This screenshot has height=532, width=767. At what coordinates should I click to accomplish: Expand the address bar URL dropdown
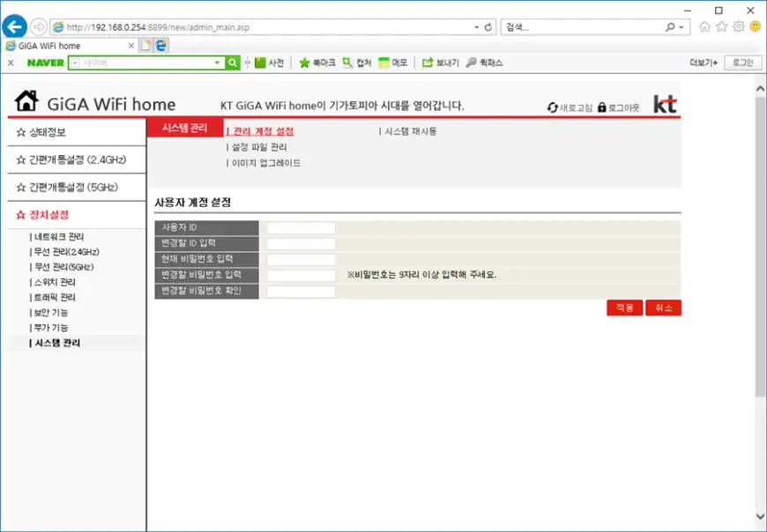[477, 27]
